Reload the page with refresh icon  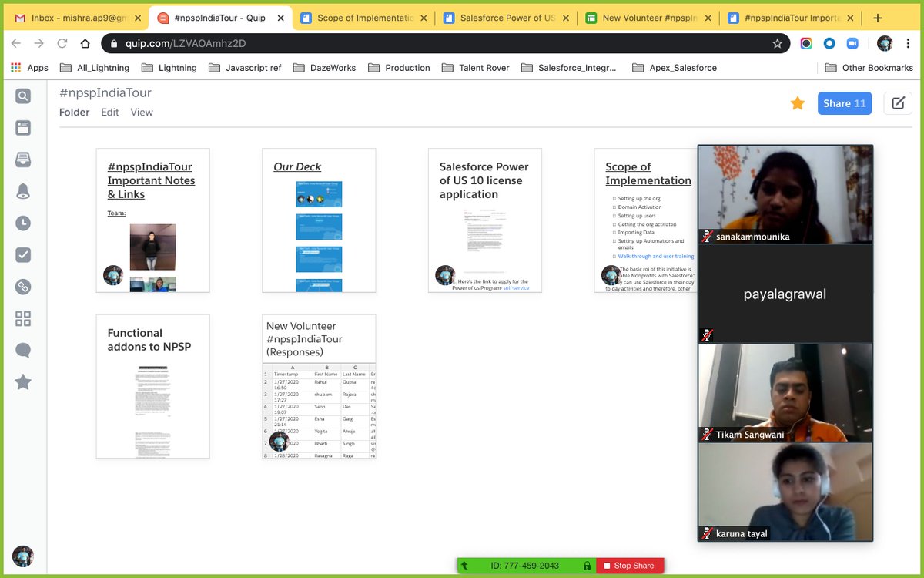click(62, 44)
